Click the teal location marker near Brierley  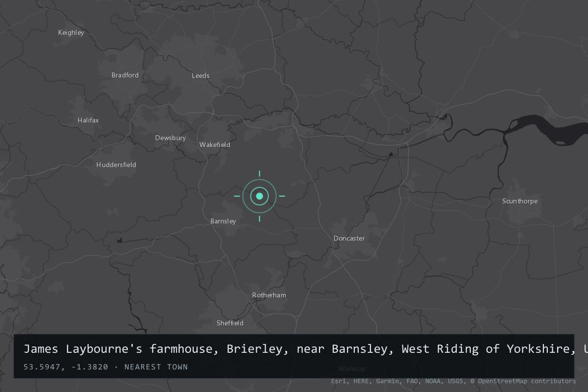pos(260,196)
